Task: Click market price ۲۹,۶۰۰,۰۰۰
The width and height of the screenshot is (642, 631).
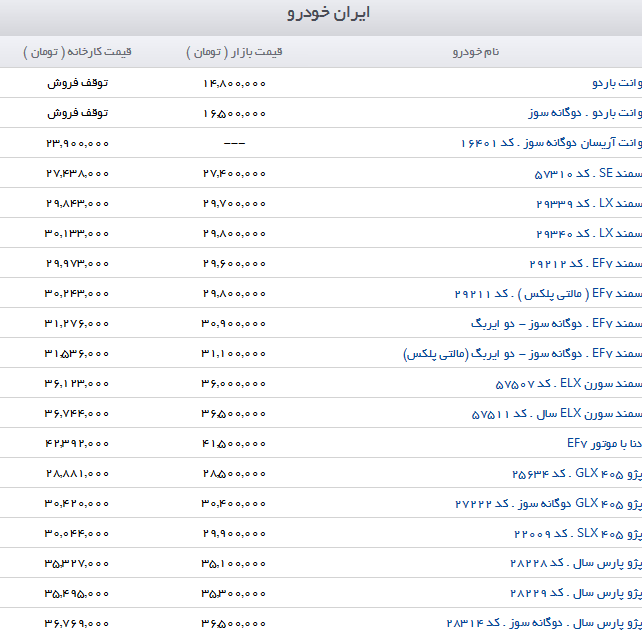Action: click(234, 264)
